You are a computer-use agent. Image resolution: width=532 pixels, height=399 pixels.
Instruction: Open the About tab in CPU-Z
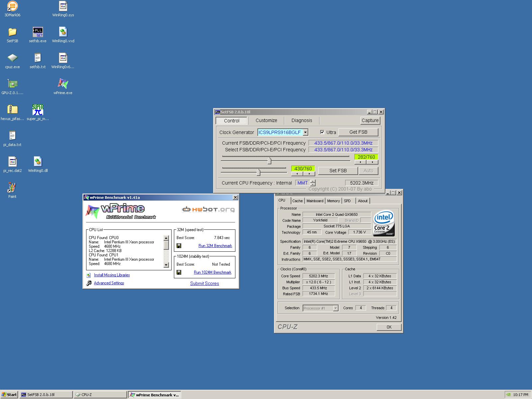pos(363,201)
